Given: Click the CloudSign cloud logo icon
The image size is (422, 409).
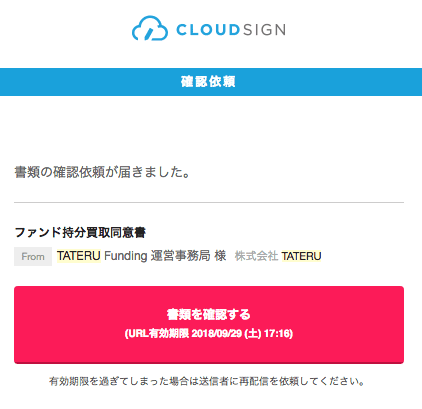Looking at the screenshot, I should click(x=150, y=28).
